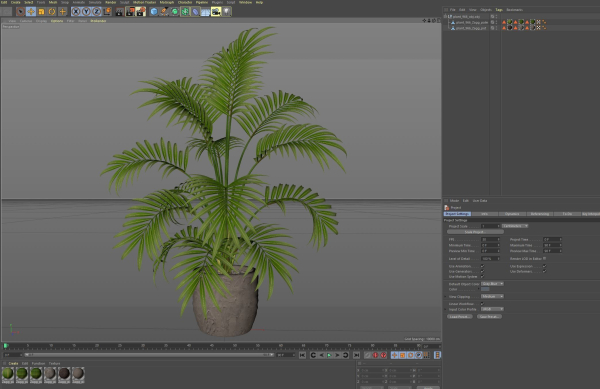Image resolution: width=600 pixels, height=389 pixels.
Task: Add a floor/environment object
Action: pos(205,12)
